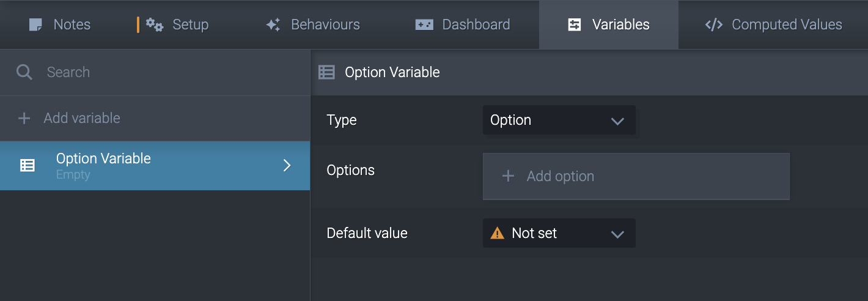Click the plus icon beside Add variable

tap(24, 118)
